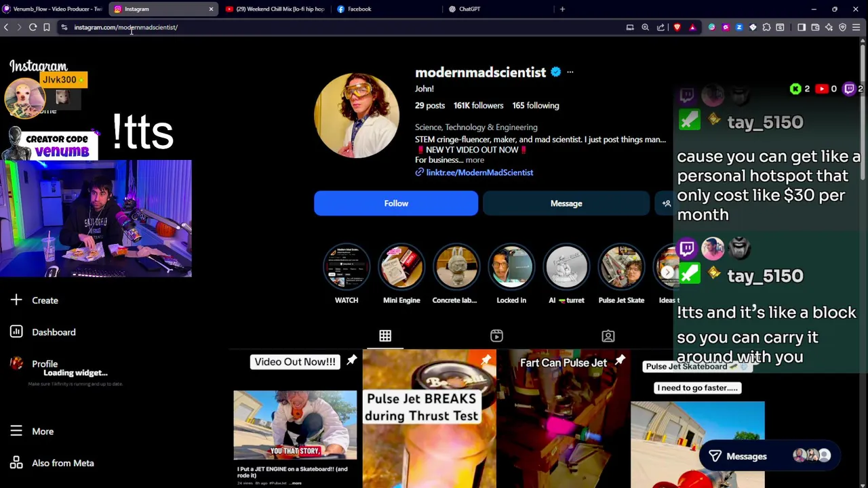Open the Concrete lab story highlight
Viewport: 868px width, 488px height.
click(456, 267)
